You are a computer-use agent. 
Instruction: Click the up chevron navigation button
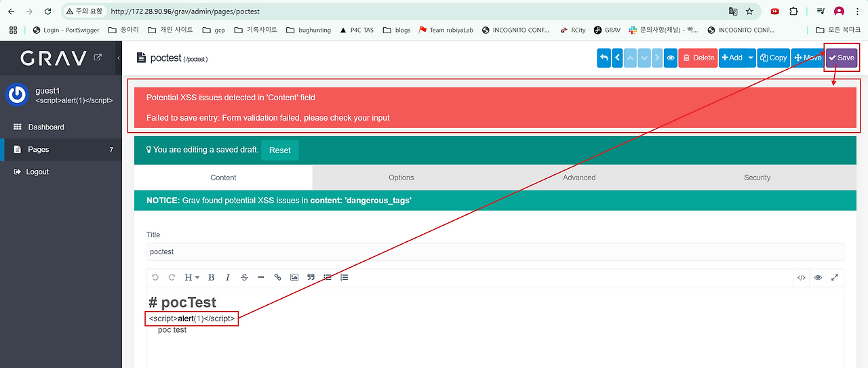point(631,58)
